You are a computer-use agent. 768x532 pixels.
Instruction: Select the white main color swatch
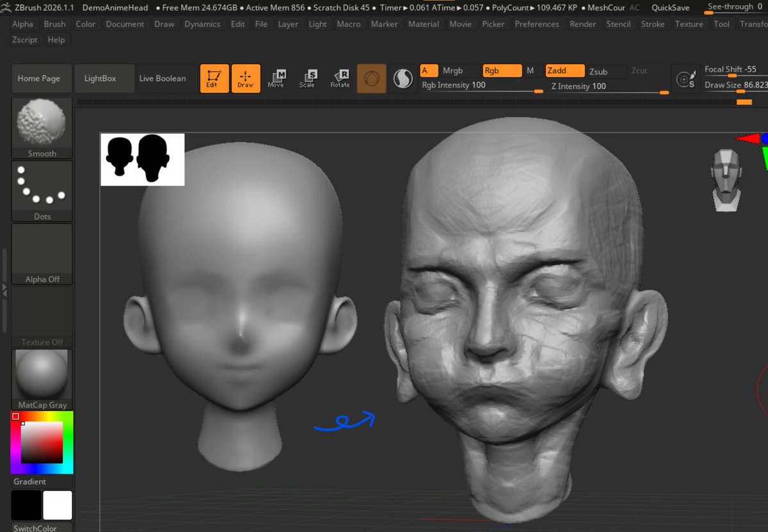point(58,505)
